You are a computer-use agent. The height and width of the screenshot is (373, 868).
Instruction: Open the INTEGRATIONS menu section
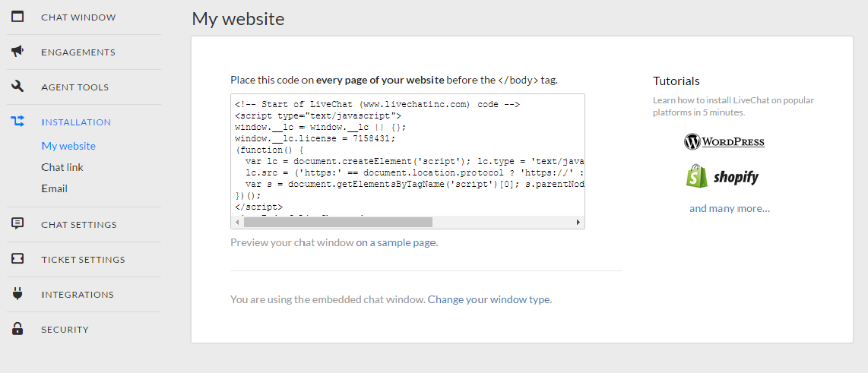coord(78,294)
